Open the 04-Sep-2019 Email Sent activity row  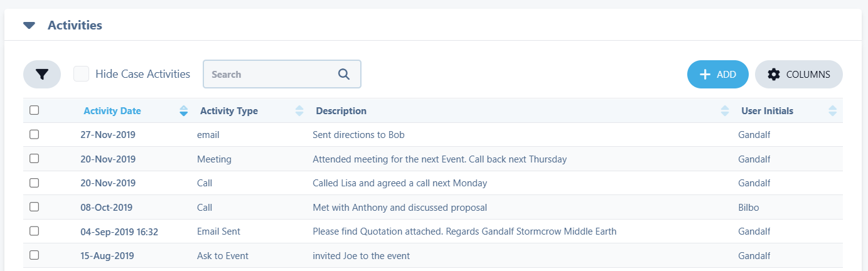click(x=464, y=231)
